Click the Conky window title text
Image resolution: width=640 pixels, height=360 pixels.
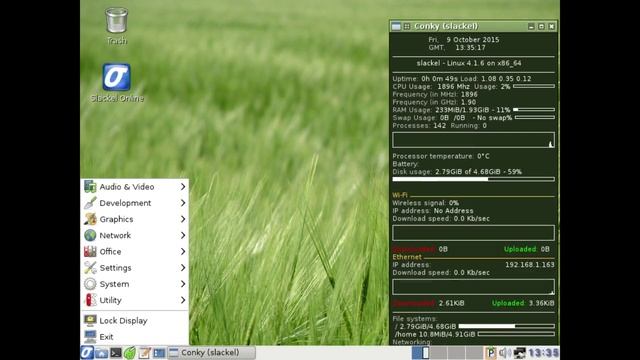[446, 26]
